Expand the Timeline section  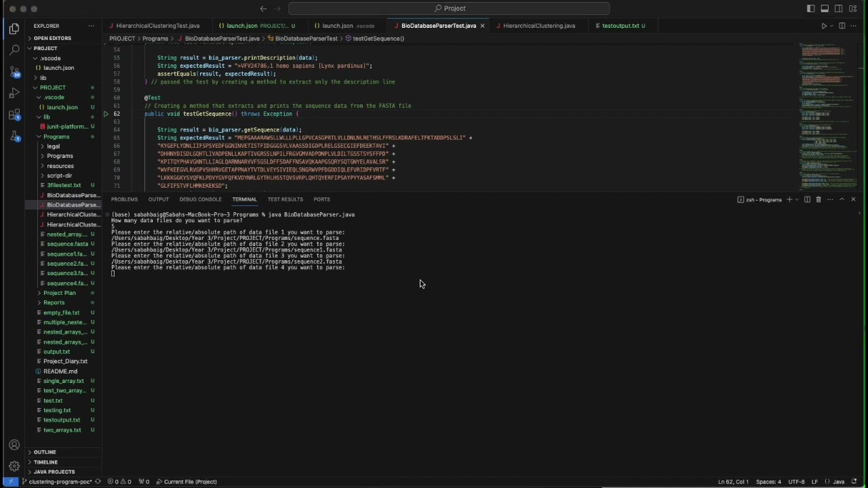click(45, 462)
